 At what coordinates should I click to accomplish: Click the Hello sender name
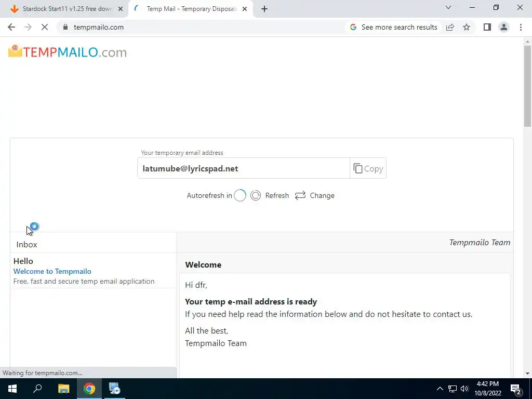(x=23, y=261)
